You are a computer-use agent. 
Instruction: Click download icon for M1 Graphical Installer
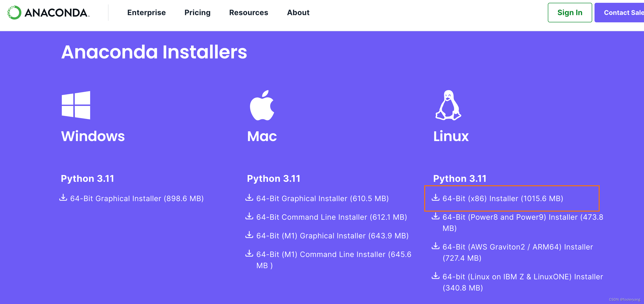(249, 235)
